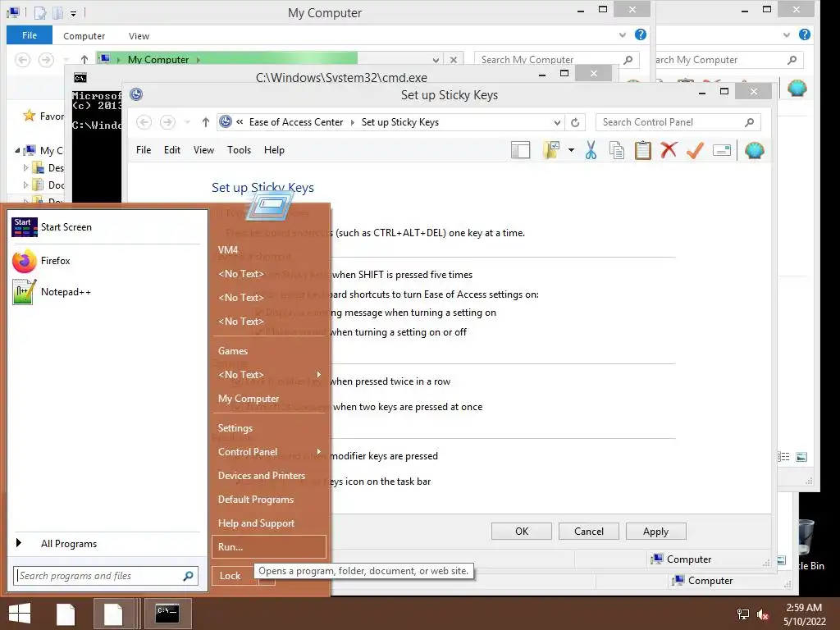
Task: Open File tab in My Computer window
Action: pyautogui.click(x=30, y=35)
